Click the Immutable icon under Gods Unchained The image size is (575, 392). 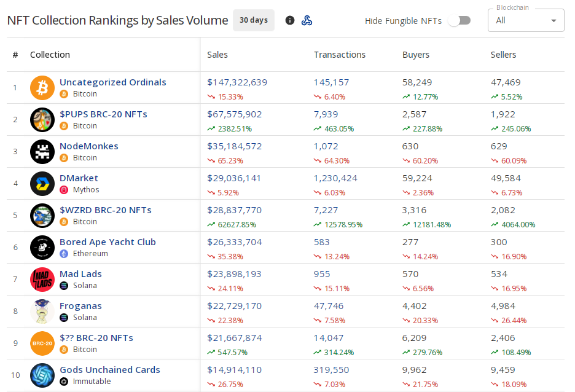[64, 382]
